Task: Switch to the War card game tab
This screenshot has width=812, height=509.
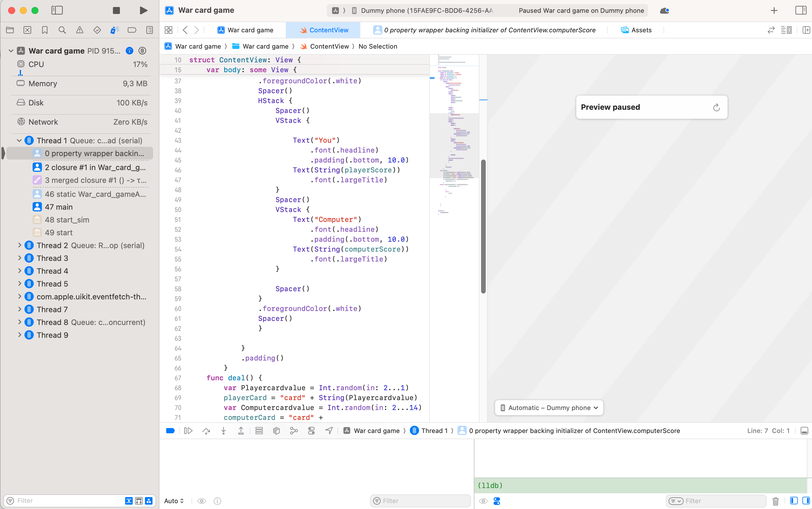Action: click(x=245, y=30)
